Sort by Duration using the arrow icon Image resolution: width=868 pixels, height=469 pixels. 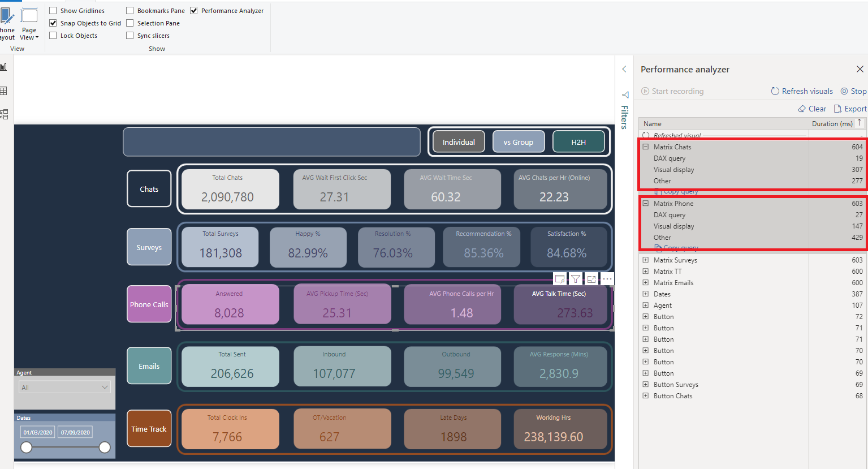[860, 123]
